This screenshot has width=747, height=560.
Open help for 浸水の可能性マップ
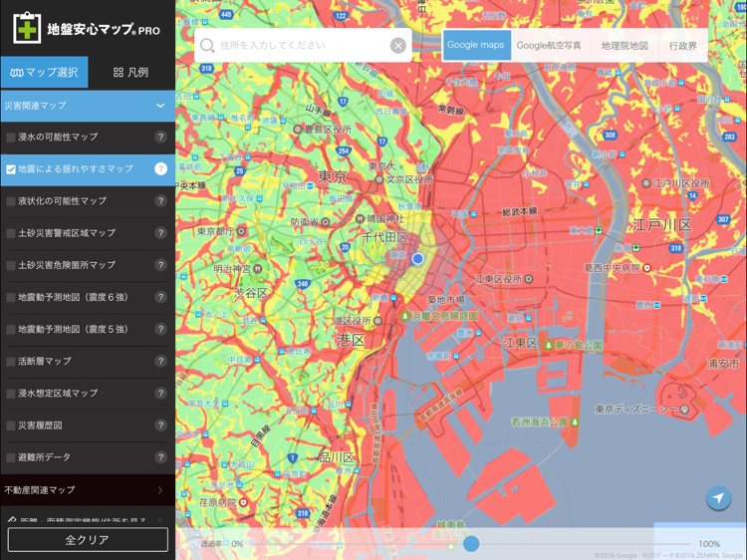pyautogui.click(x=161, y=137)
